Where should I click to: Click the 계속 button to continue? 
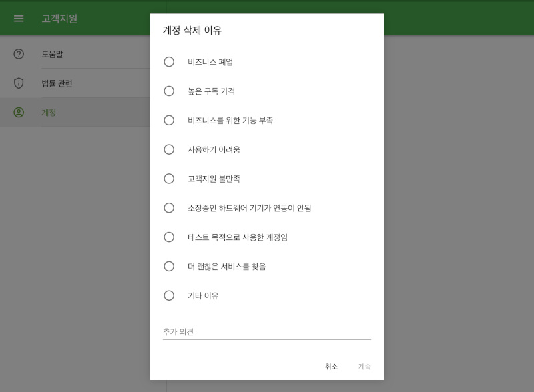click(x=364, y=367)
